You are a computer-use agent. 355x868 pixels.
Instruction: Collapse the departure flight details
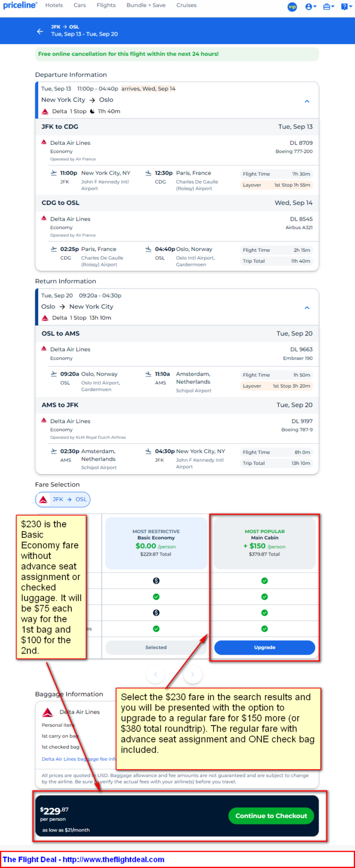coord(307,101)
